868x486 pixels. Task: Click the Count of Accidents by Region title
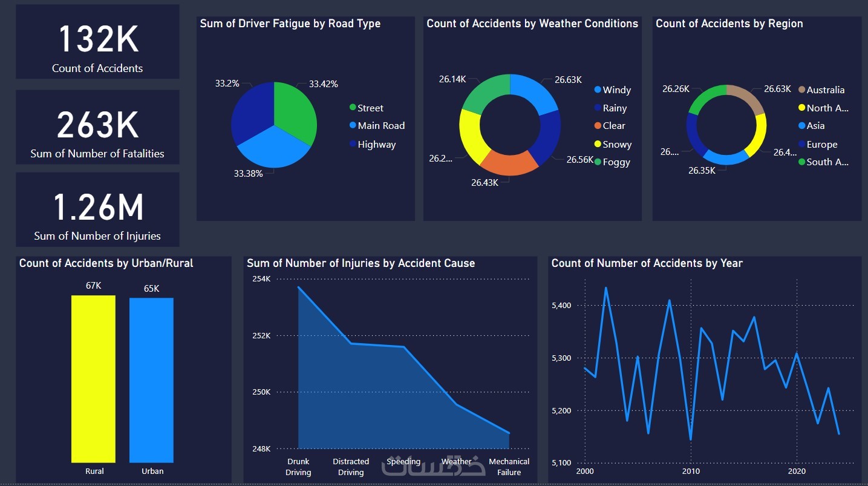pyautogui.click(x=729, y=24)
